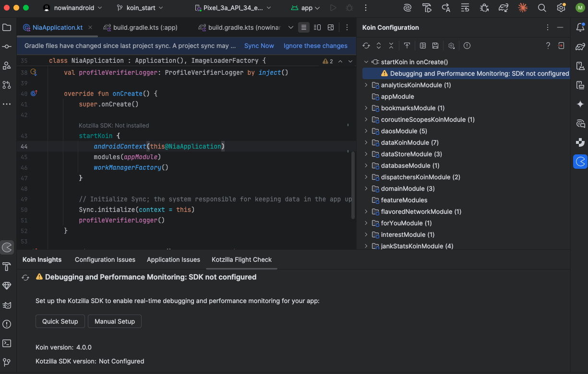Image resolution: width=588 pixels, height=374 pixels.
Task: Expand the daosModule (5) tree node
Action: (x=366, y=131)
